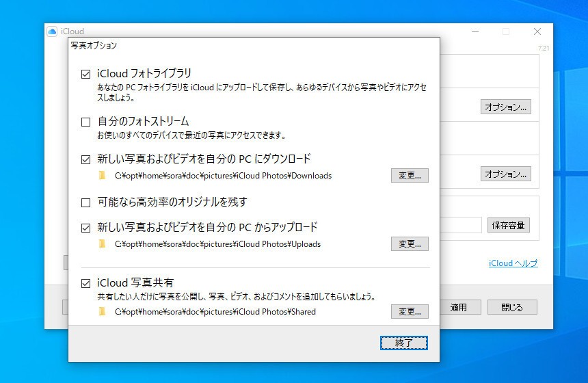Click the 7.21 version number text

click(x=544, y=48)
